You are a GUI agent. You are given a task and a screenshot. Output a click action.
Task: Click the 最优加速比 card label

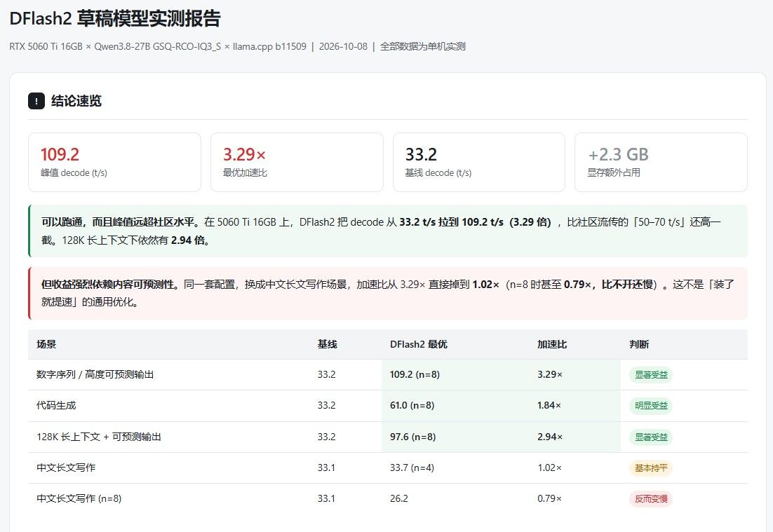[x=245, y=173]
